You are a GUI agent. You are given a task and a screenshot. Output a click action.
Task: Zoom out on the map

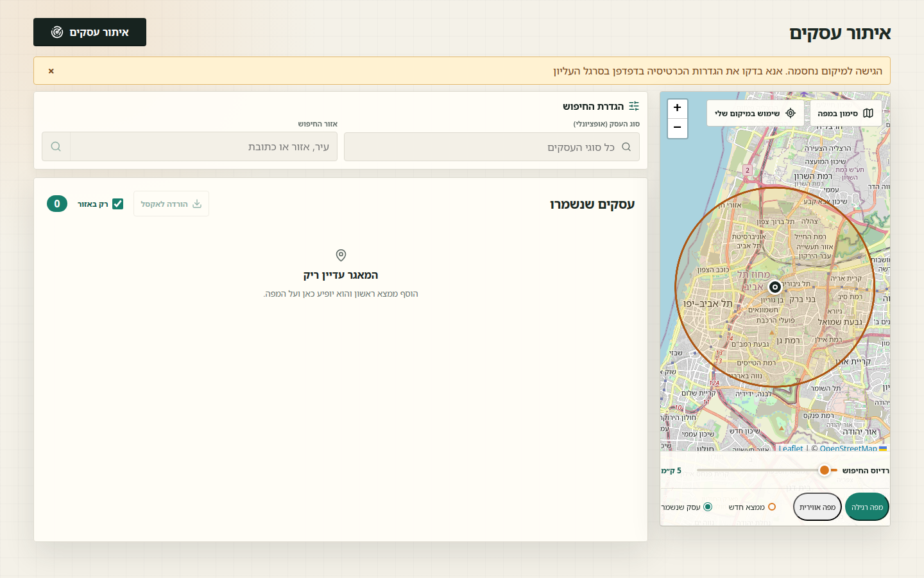coord(677,128)
